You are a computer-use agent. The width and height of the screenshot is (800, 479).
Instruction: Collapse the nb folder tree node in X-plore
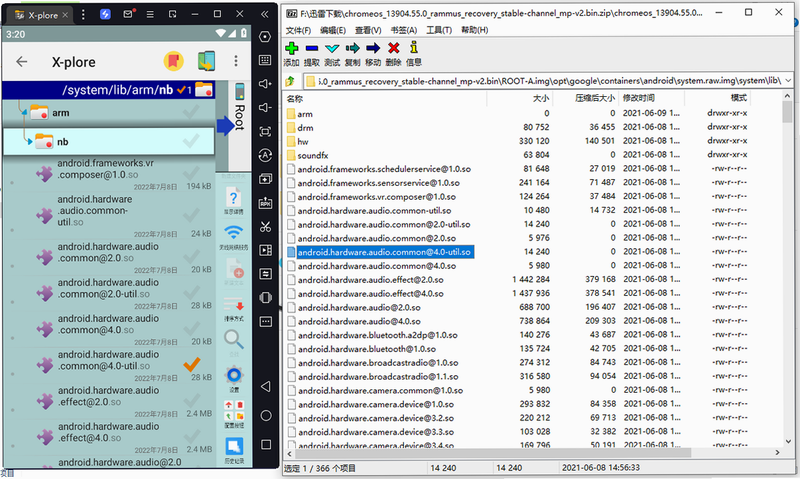coord(30,142)
